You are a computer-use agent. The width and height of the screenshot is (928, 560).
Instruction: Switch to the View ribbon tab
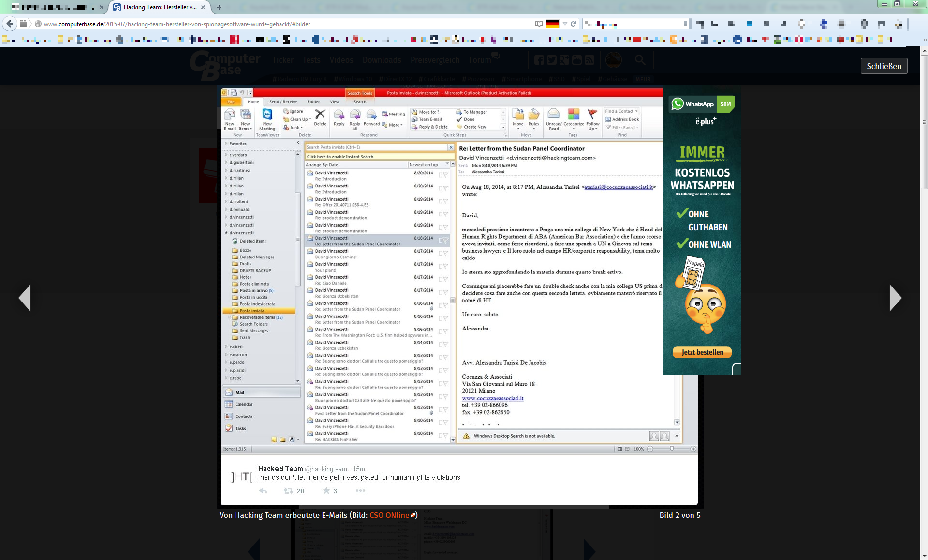click(335, 102)
